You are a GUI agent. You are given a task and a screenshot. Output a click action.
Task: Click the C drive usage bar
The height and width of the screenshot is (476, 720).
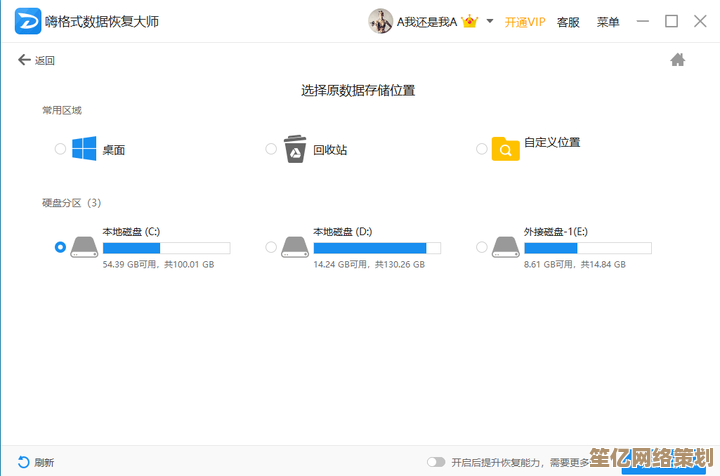pos(166,247)
